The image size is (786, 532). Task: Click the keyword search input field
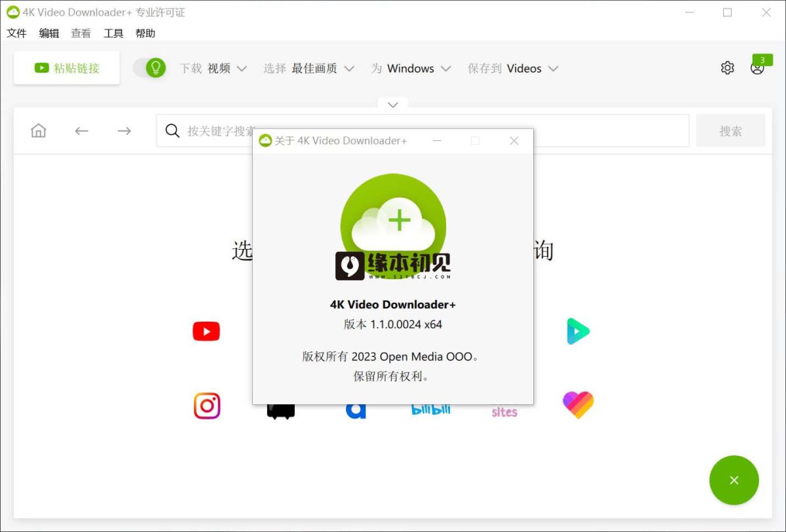tap(422, 131)
